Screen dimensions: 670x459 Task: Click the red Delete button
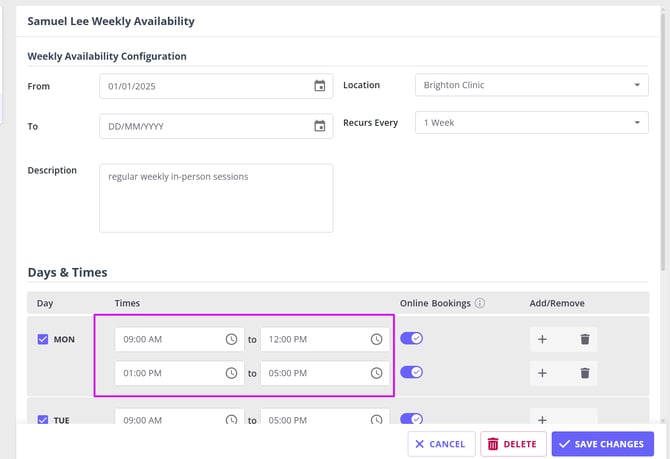(512, 444)
